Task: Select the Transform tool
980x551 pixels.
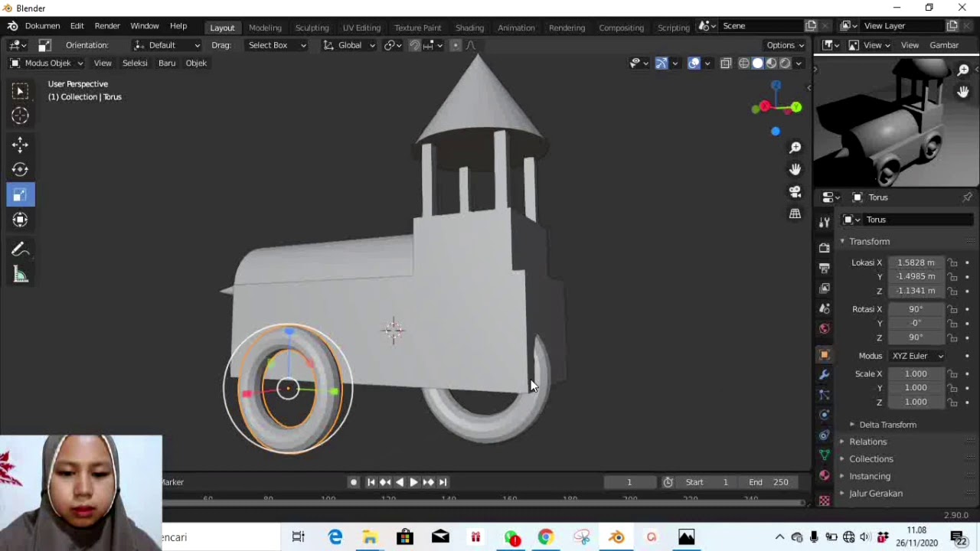Action: point(21,220)
